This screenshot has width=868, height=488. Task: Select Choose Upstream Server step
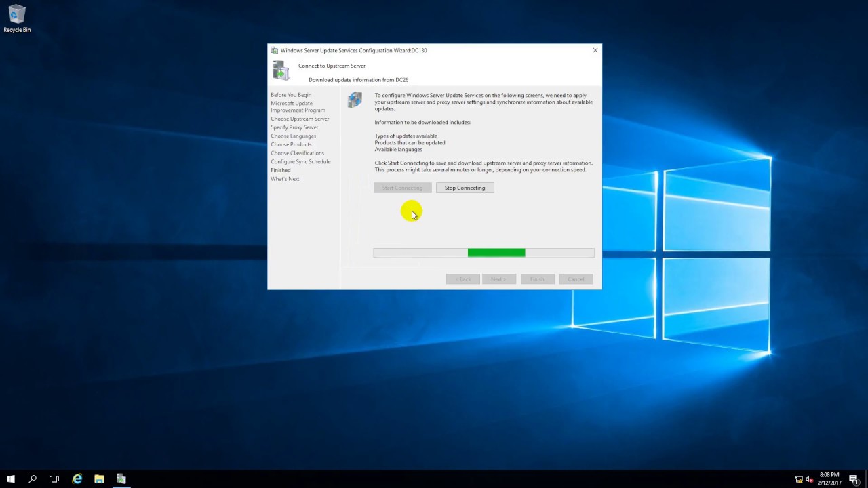[x=300, y=119]
